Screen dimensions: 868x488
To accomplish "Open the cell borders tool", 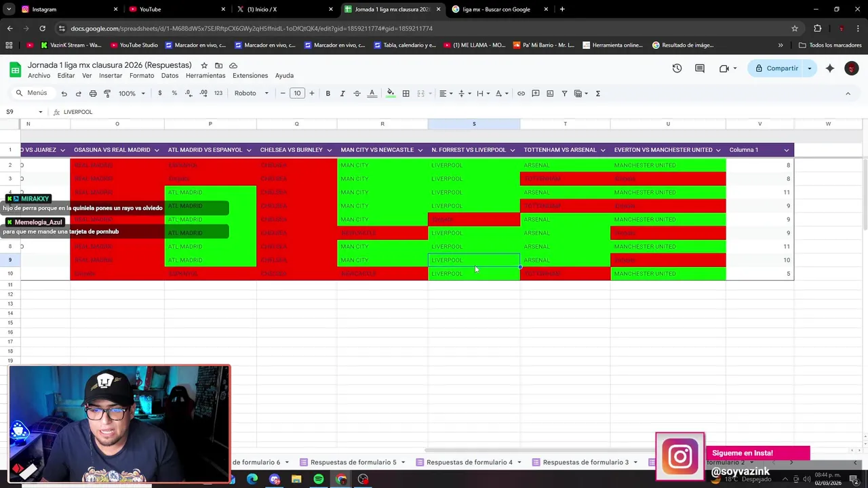I will point(406,94).
